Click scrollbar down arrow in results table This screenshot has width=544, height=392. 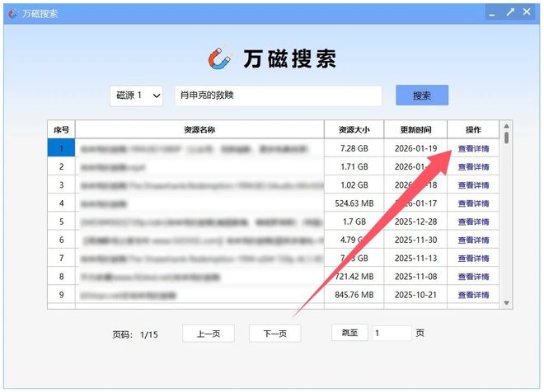pos(507,303)
